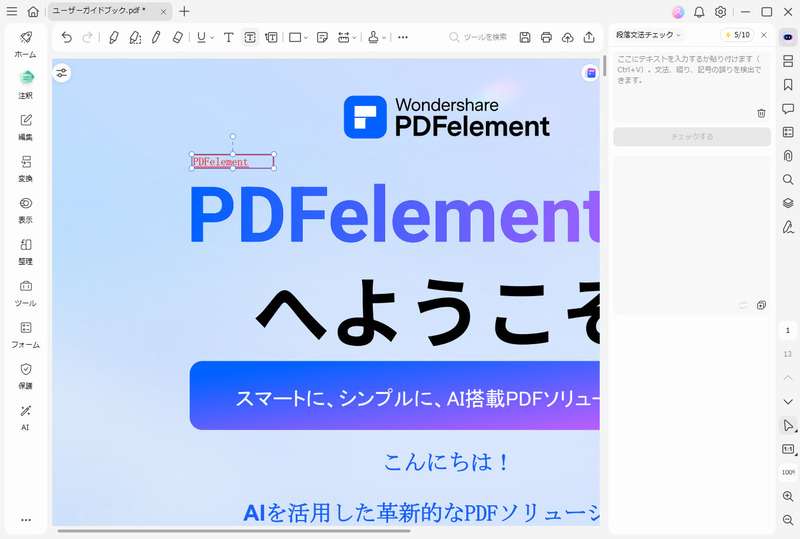This screenshot has width=800, height=539.
Task: Select the Typewriter text tool
Action: click(229, 37)
